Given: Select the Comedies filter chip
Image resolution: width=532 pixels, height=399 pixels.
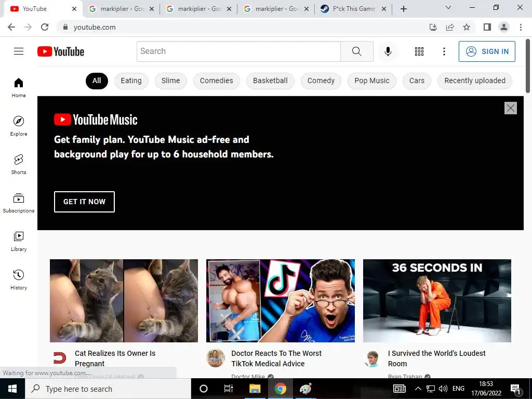Looking at the screenshot, I should tap(217, 81).
